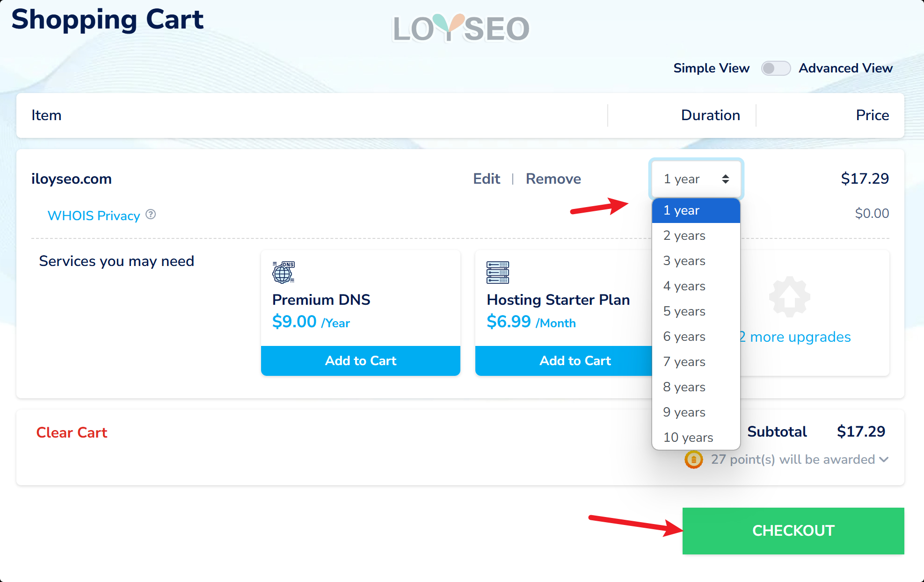
Task: Pick 10 years in the dropdown list
Action: pyautogui.click(x=688, y=438)
